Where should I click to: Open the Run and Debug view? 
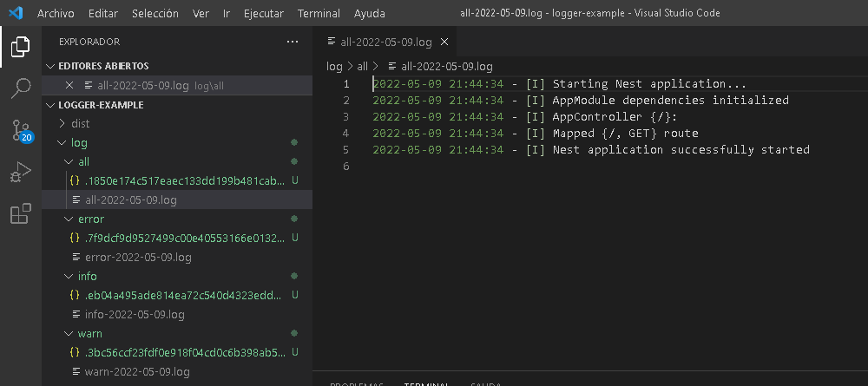(x=21, y=173)
